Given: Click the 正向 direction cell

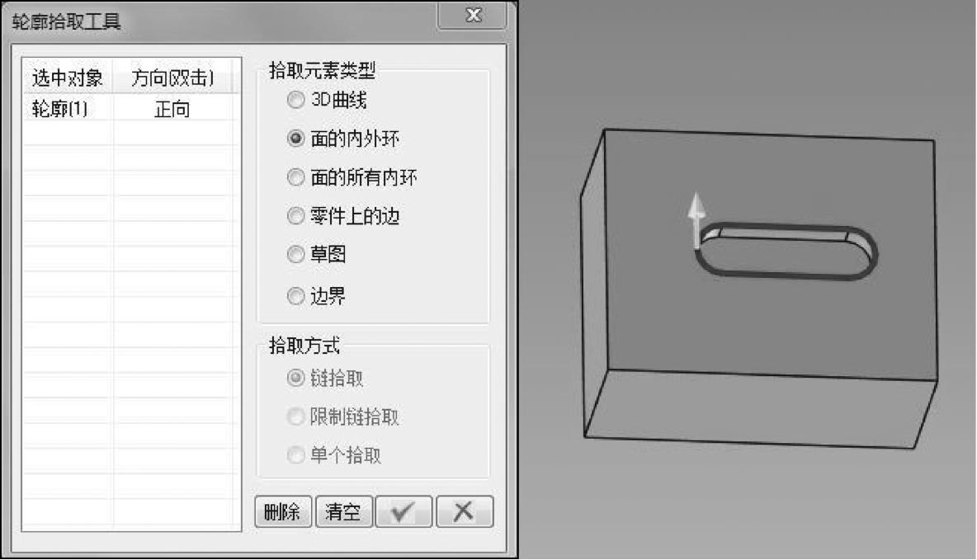Looking at the screenshot, I should [172, 110].
